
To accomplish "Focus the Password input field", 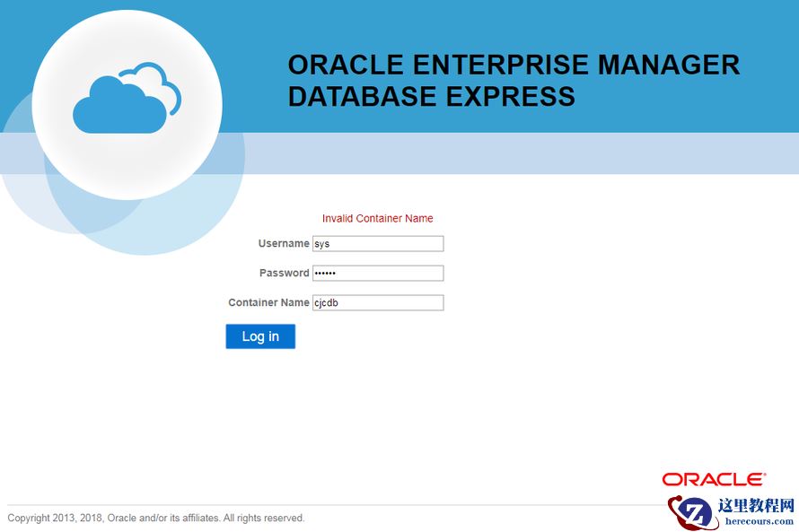I will tap(378, 273).
